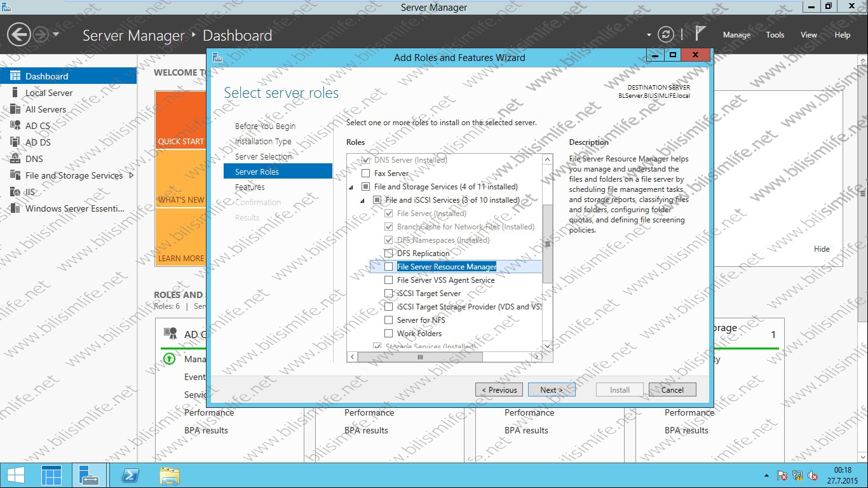This screenshot has width=868, height=488.
Task: Open File Explorer from the taskbar
Action: (x=170, y=475)
